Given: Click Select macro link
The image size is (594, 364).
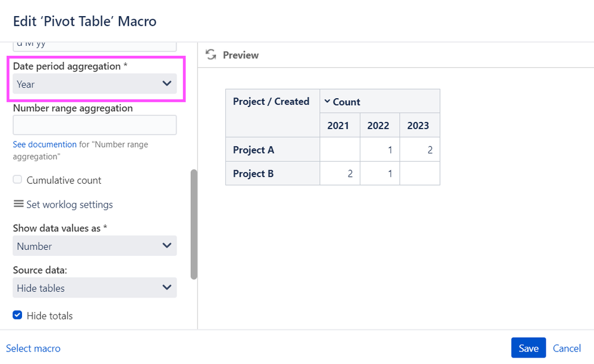Looking at the screenshot, I should [x=33, y=349].
